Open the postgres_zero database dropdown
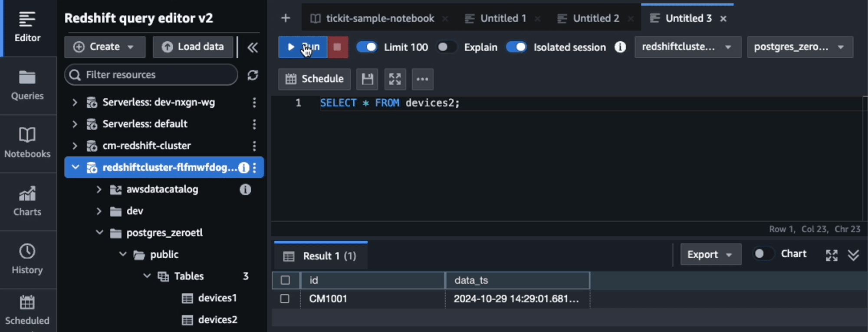Viewport: 868px width, 332px height. 800,47
